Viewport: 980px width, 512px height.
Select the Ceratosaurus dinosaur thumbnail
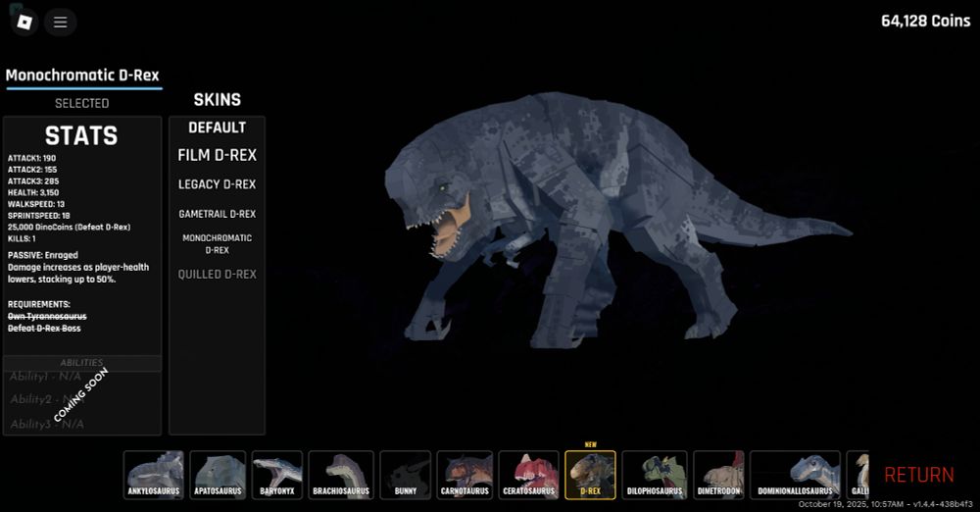click(529, 475)
